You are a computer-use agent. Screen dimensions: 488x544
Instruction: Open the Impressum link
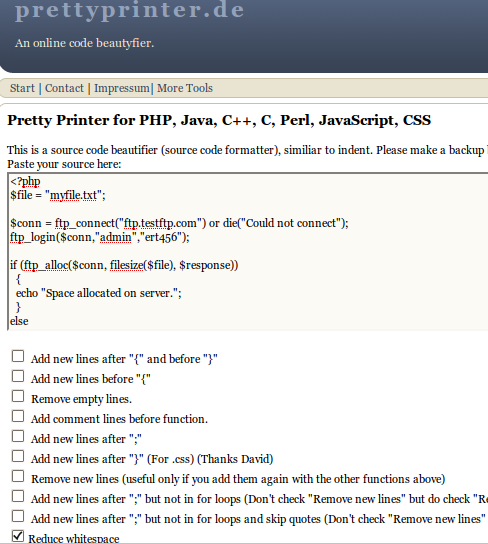point(122,88)
